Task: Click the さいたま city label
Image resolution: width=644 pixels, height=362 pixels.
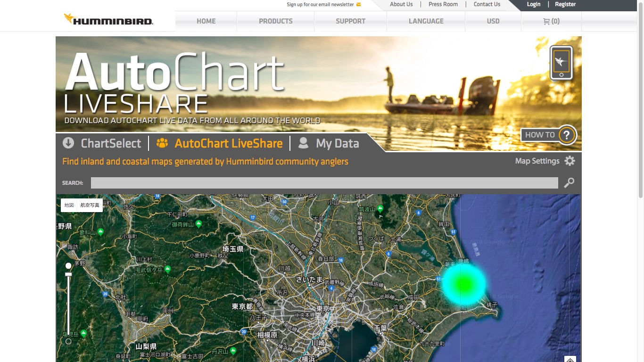Action: (x=309, y=280)
